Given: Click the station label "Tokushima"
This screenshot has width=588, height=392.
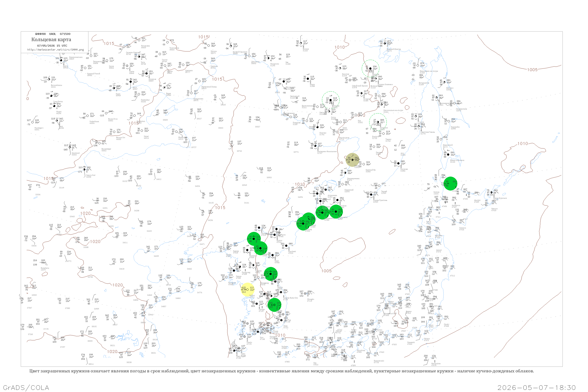Looking at the screenshot, I should tap(361, 350).
